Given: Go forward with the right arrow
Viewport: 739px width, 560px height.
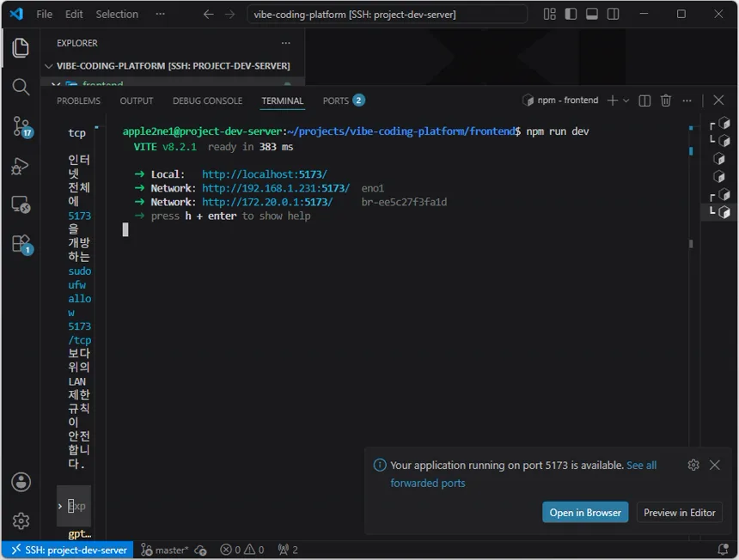Looking at the screenshot, I should 230,14.
